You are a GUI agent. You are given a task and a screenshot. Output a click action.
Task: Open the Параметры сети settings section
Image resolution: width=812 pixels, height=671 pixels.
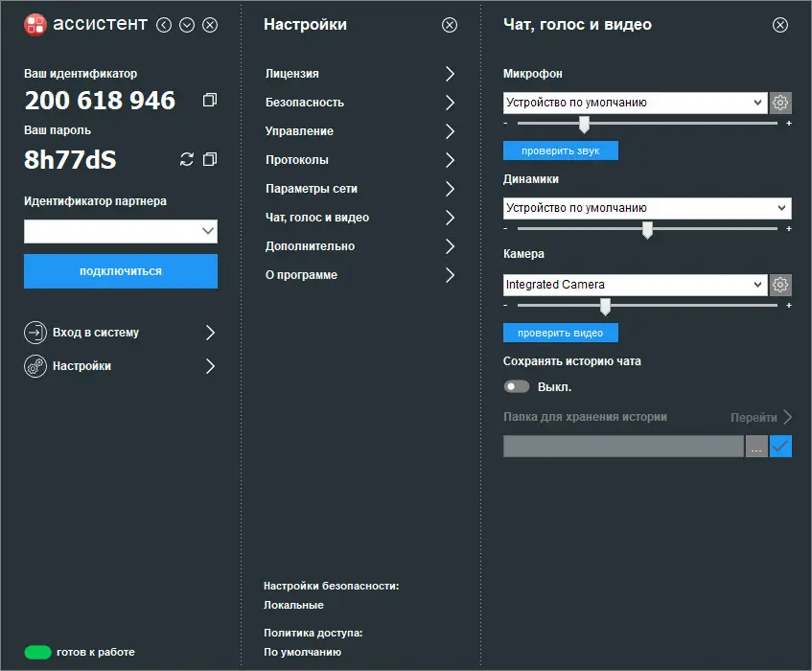click(x=360, y=189)
